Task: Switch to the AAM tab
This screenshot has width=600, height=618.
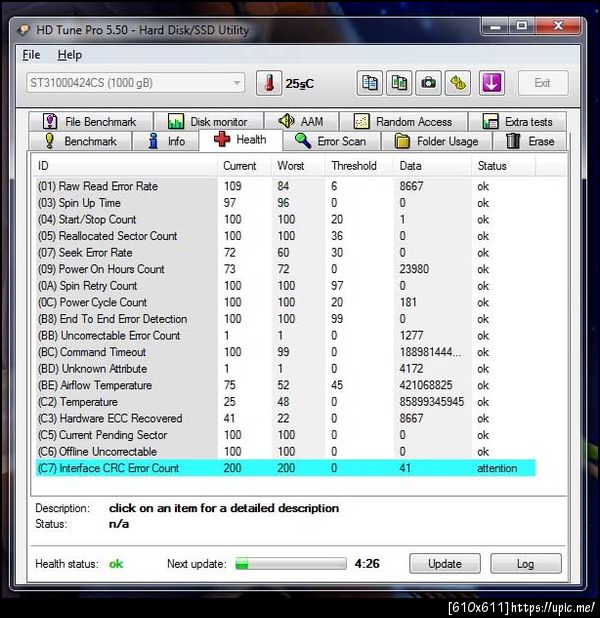Action: (301, 121)
